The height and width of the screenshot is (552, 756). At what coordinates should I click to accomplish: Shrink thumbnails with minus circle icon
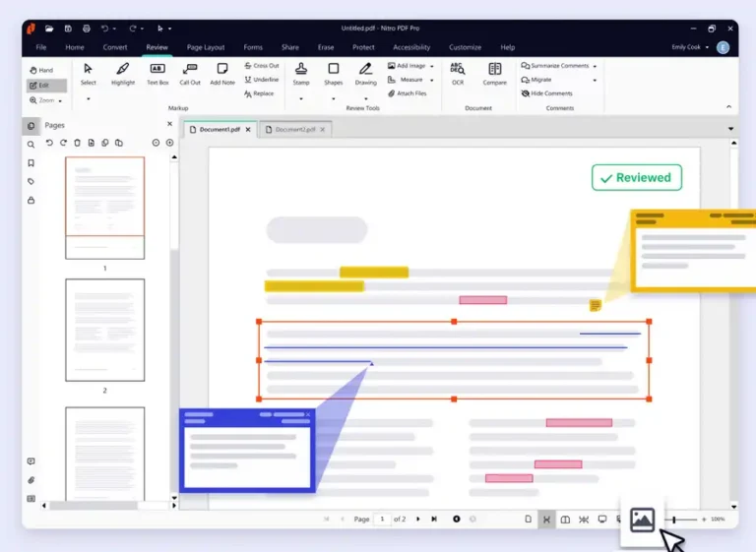[156, 143]
